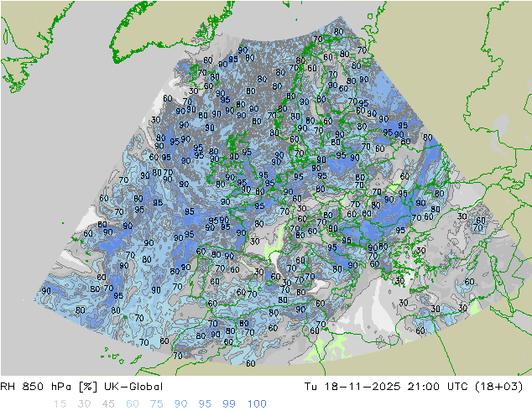The height and width of the screenshot is (411, 532).
Task: Click the '(18+03)' forecast run label
Action: pyautogui.click(x=498, y=387)
